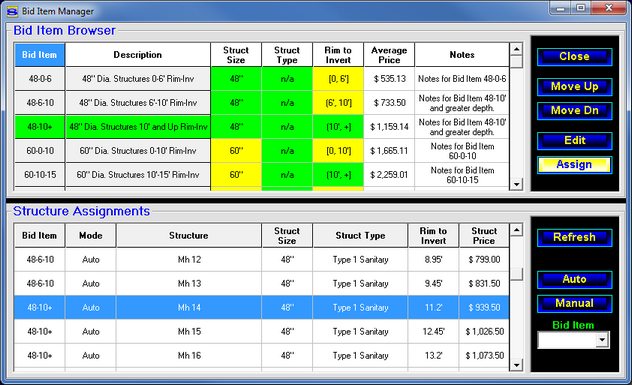Click the Structure Assignments scroll down arrow
The image size is (632, 385).
click(x=516, y=365)
